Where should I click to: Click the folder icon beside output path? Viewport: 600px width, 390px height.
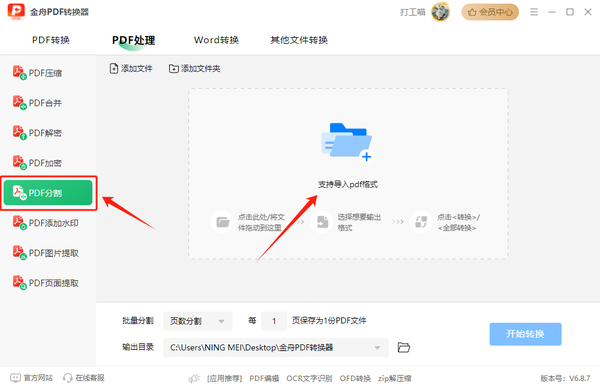pos(404,347)
